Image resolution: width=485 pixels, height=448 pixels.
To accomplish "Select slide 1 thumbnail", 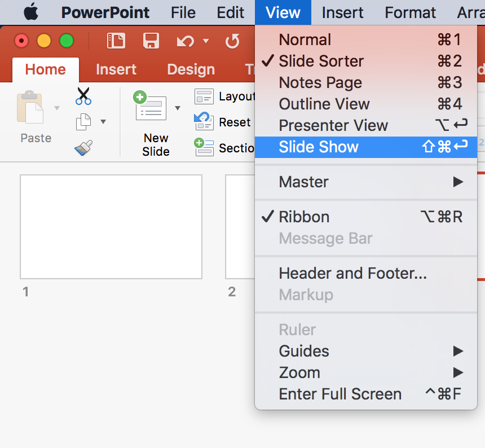I will (x=111, y=227).
